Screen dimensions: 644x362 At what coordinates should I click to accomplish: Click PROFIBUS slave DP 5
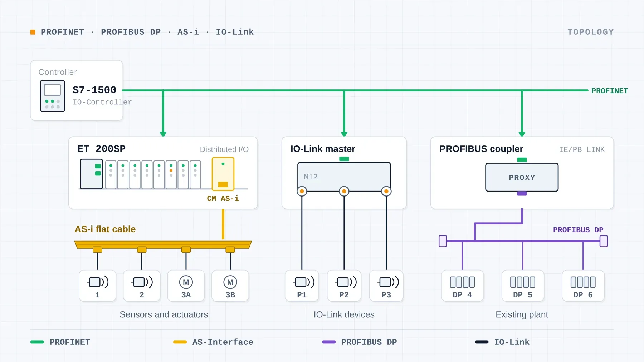coord(523,286)
